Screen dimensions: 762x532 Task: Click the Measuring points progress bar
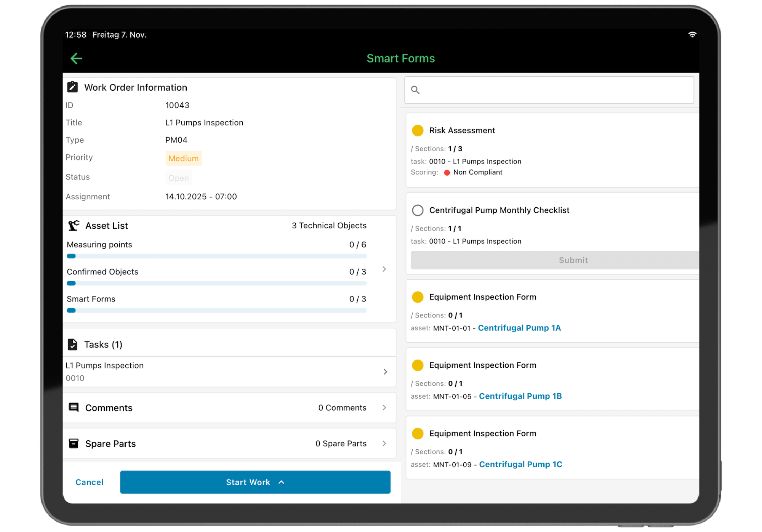pos(217,256)
